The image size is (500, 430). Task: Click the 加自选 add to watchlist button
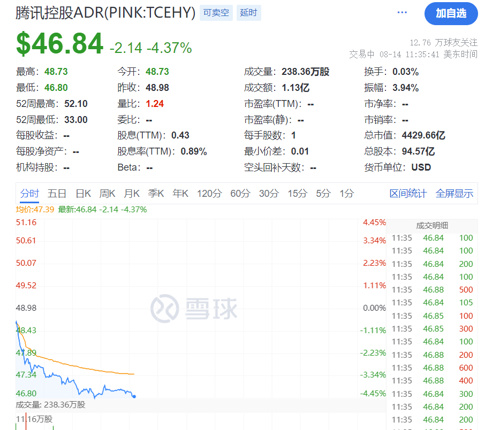coord(451,13)
